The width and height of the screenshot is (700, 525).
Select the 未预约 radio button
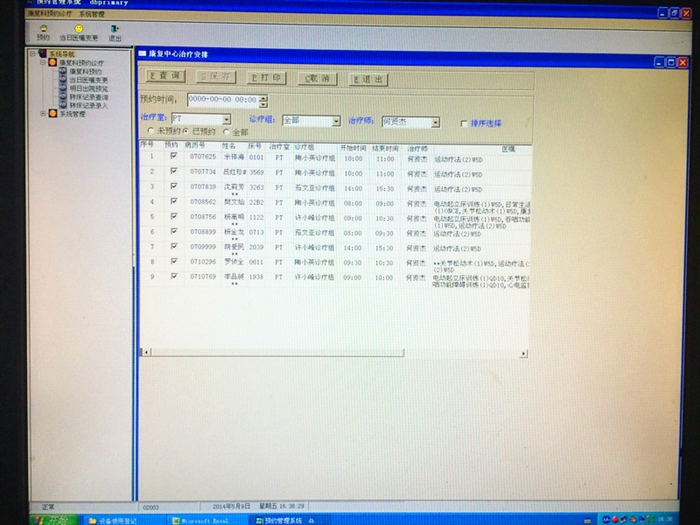[x=150, y=130]
